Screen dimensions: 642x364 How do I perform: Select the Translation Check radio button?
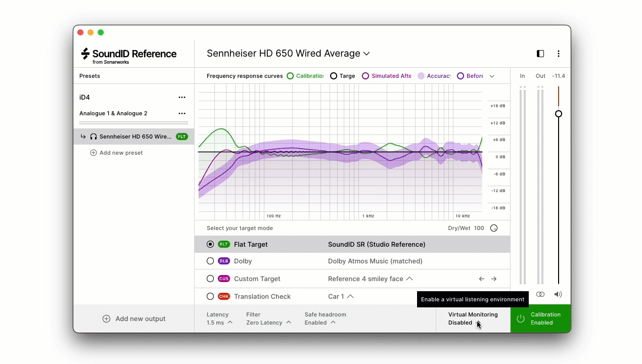coord(210,296)
